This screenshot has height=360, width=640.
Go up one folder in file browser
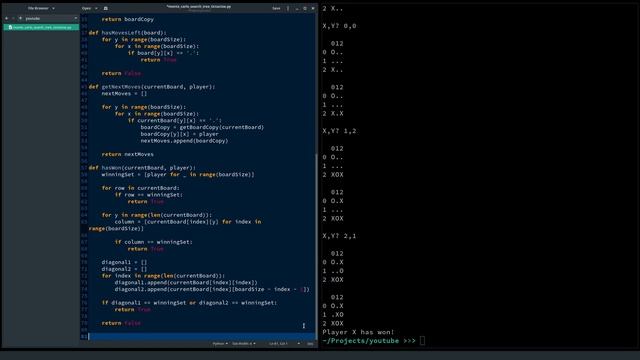(20, 18)
